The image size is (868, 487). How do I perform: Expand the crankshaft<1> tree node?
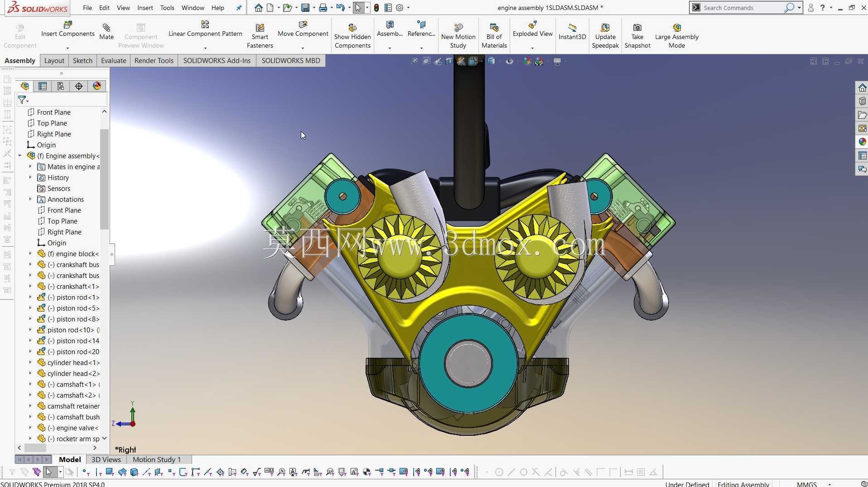pos(30,286)
